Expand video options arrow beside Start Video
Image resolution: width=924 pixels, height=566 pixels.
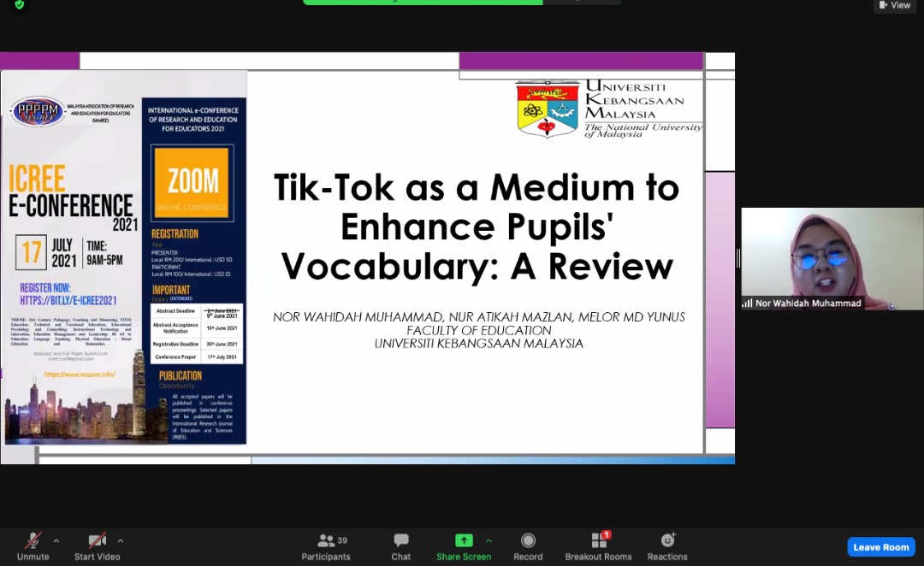(121, 540)
